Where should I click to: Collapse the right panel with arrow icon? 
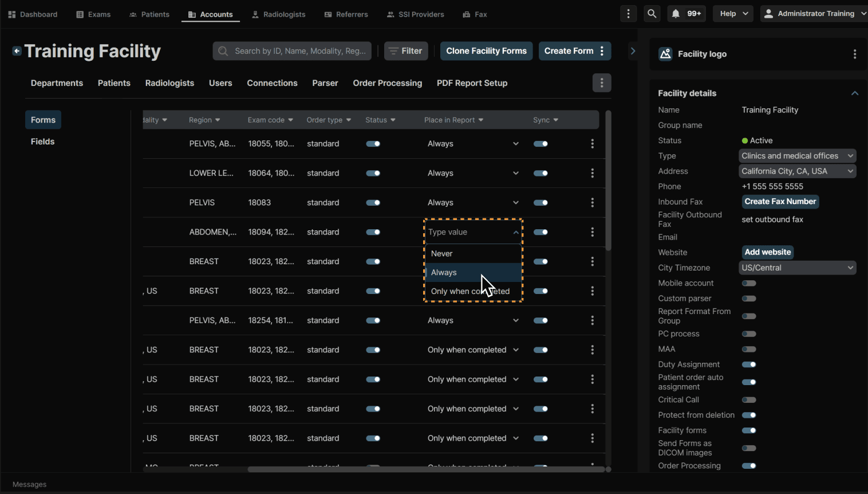[633, 51]
